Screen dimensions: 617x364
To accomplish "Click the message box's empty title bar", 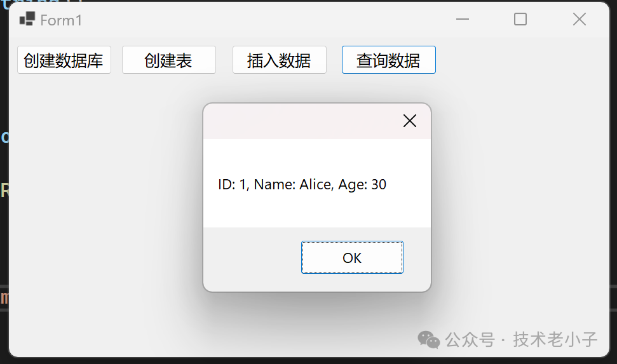I will coord(299,121).
